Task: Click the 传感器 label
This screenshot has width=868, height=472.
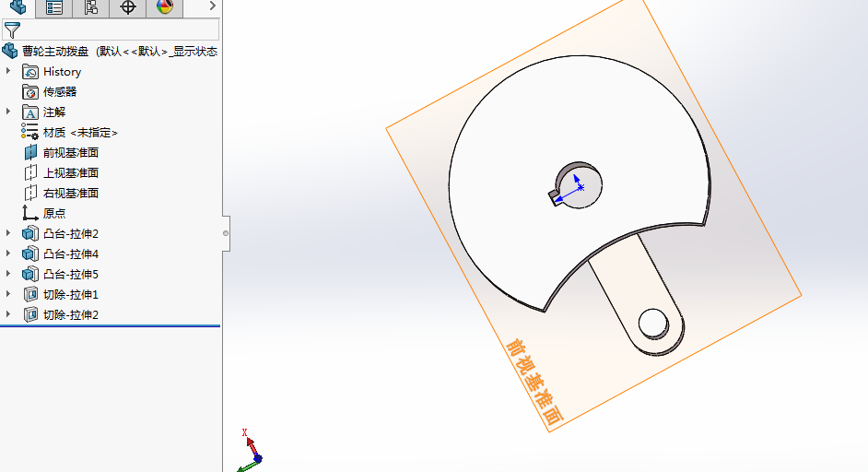Action: [60, 92]
